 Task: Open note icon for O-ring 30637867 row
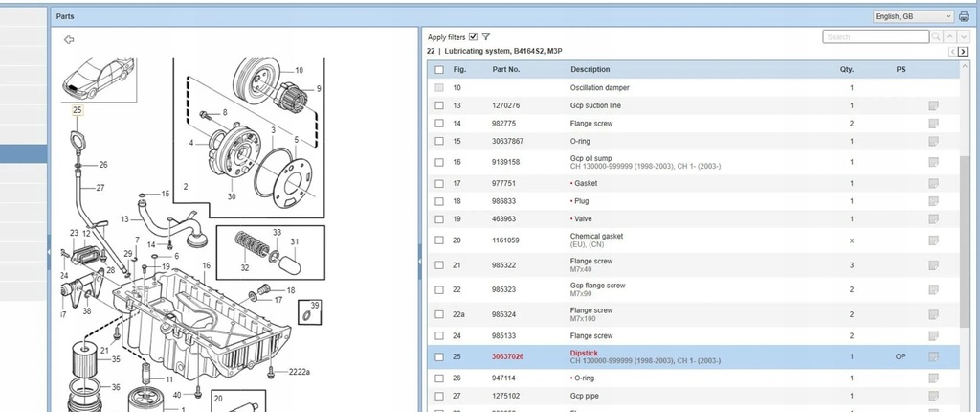(x=934, y=141)
